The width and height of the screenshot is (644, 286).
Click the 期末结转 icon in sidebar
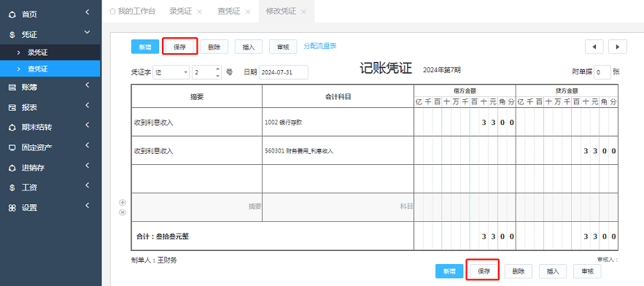pyautogui.click(x=12, y=128)
